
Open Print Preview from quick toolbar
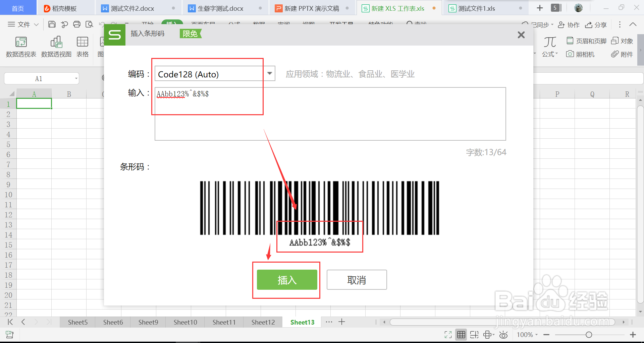pos(89,24)
